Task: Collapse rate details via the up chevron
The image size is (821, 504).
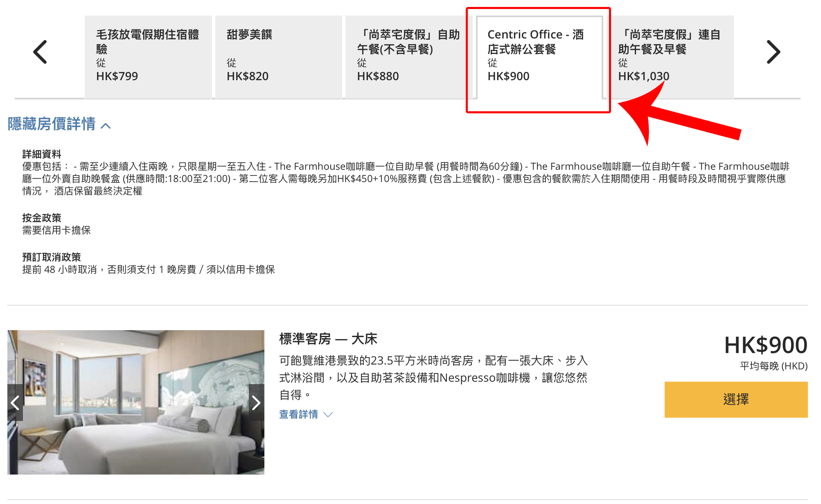Action: [106, 126]
